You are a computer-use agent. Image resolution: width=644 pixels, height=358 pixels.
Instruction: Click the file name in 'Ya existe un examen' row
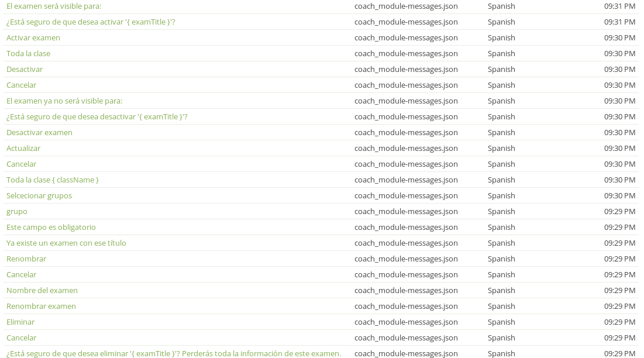point(406,243)
